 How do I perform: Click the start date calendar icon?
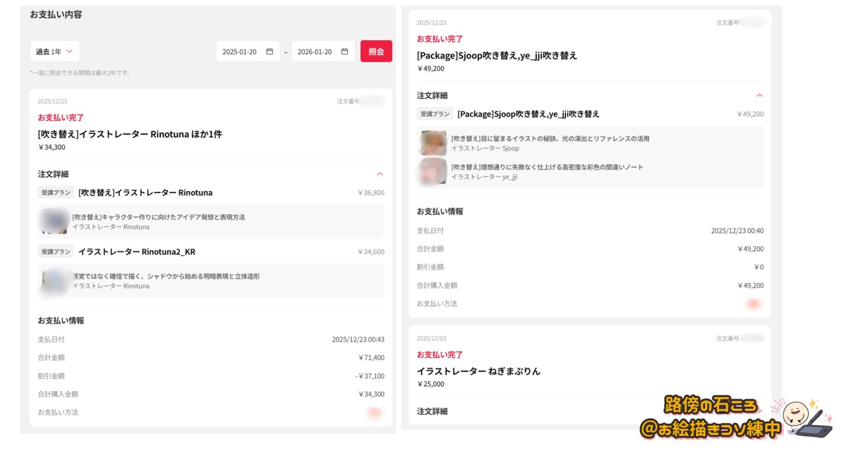[269, 52]
